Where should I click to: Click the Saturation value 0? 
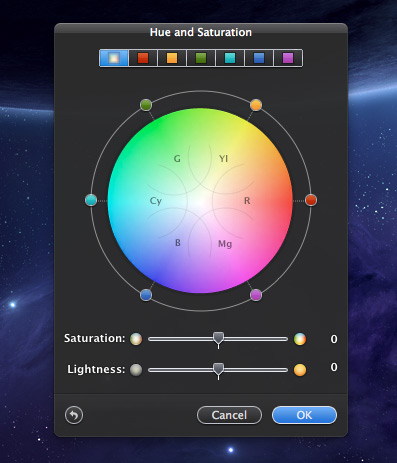pos(334,339)
